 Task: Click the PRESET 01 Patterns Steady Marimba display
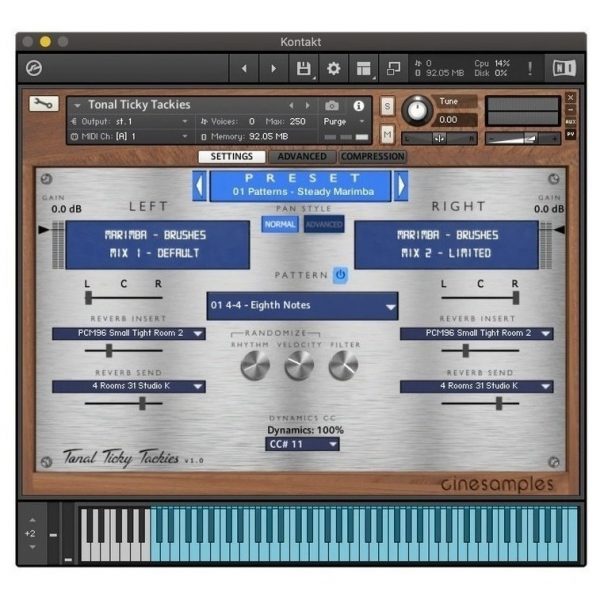(x=300, y=186)
